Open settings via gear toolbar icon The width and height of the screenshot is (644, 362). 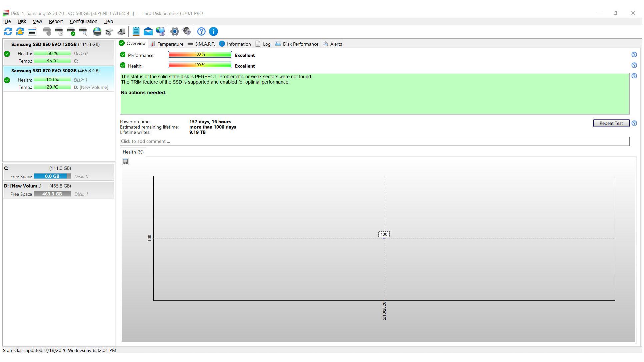[x=175, y=32]
